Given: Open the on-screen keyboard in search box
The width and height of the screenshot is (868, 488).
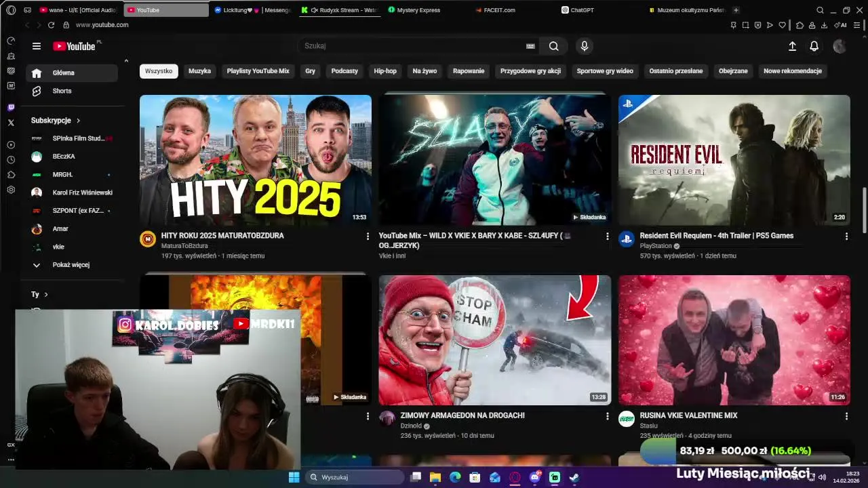Looking at the screenshot, I should click(530, 46).
